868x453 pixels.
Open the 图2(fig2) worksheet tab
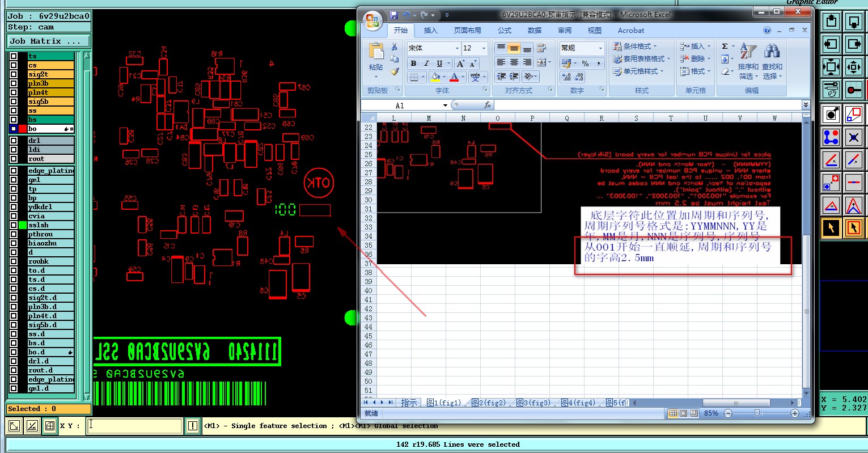[488, 403]
